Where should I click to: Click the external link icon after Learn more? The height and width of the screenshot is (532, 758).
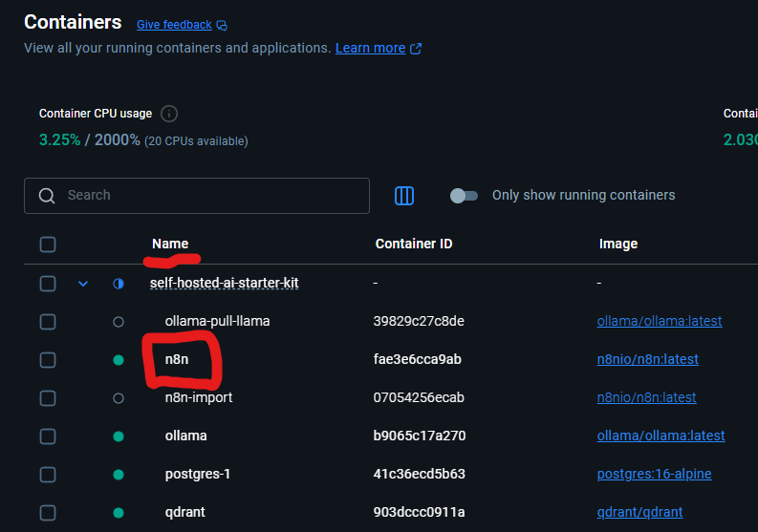pyautogui.click(x=416, y=49)
